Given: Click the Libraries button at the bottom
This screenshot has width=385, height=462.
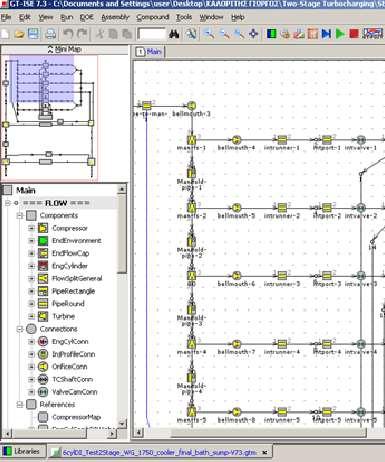Looking at the screenshot, I should click(22, 452).
